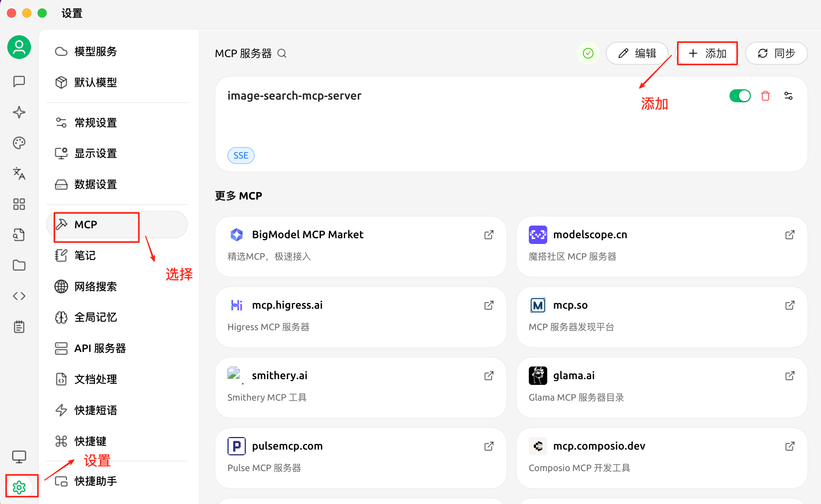821x504 pixels.
Task: Open API 服务器 settings section
Action: tap(117, 349)
